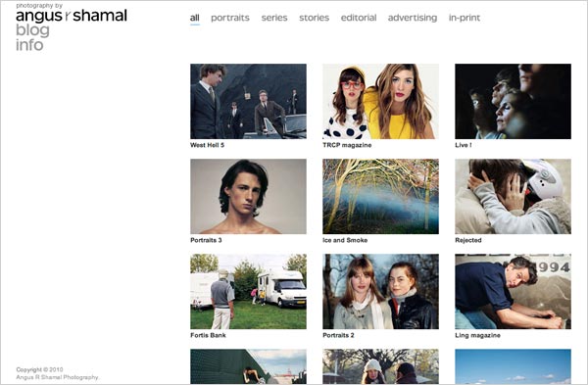Viewport: 588px width, 385px height.
Task: Go to the stories category
Action: tap(314, 18)
